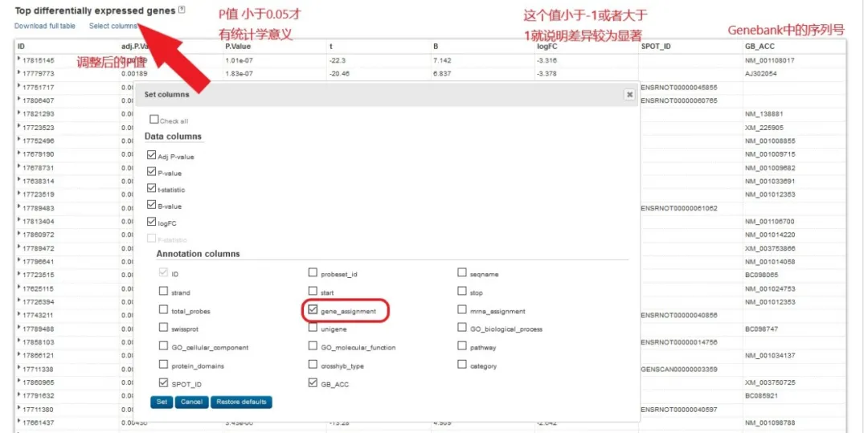Expand row 17815145 details
The image size is (868, 433).
tap(18, 60)
